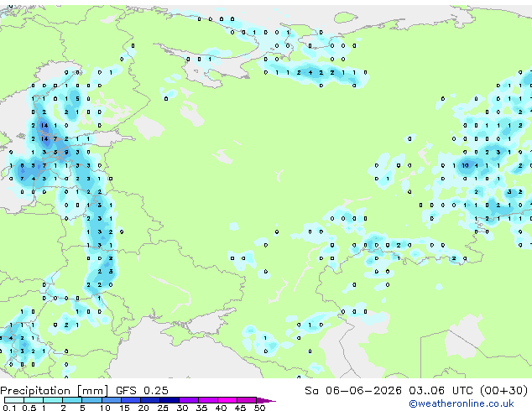Click the legend label '0.5'
This screenshot has height=411, width=532.
pos(29,408)
